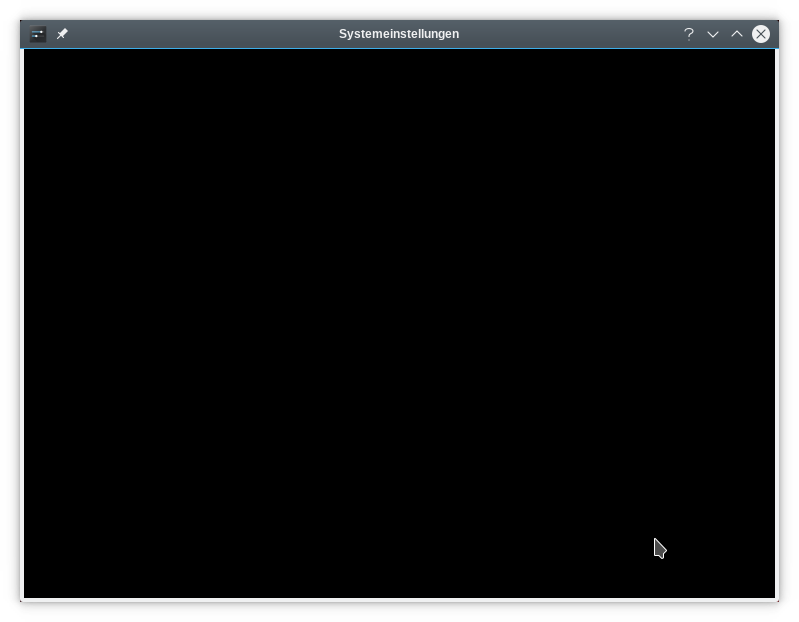Click the Systemeinstellungen title text

point(399,34)
